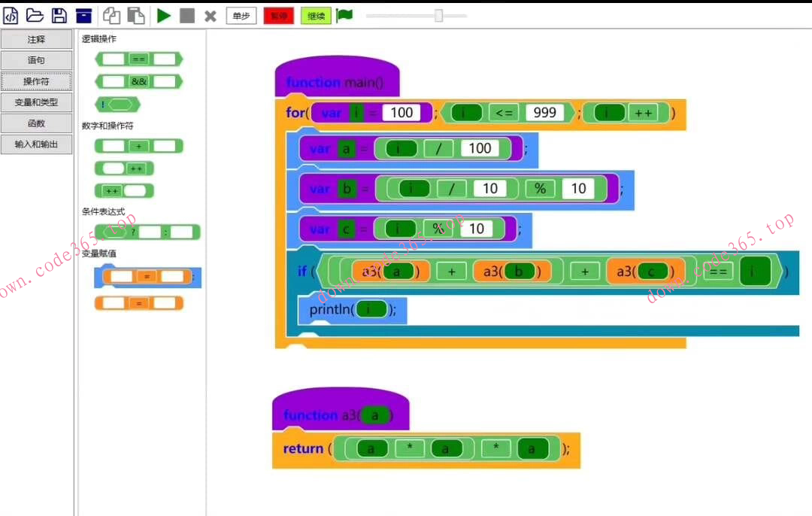Click the % operator in var b line
The width and height of the screenshot is (812, 516).
pos(540,189)
